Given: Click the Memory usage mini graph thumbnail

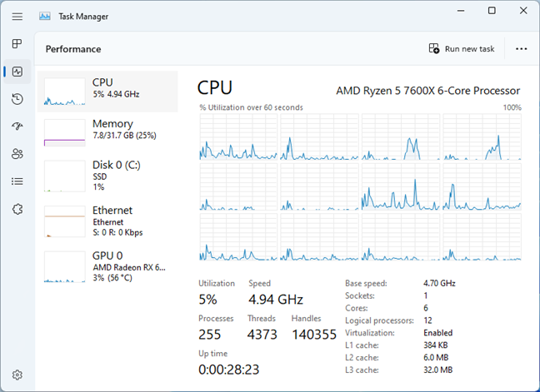Looking at the screenshot, I should [x=64, y=133].
